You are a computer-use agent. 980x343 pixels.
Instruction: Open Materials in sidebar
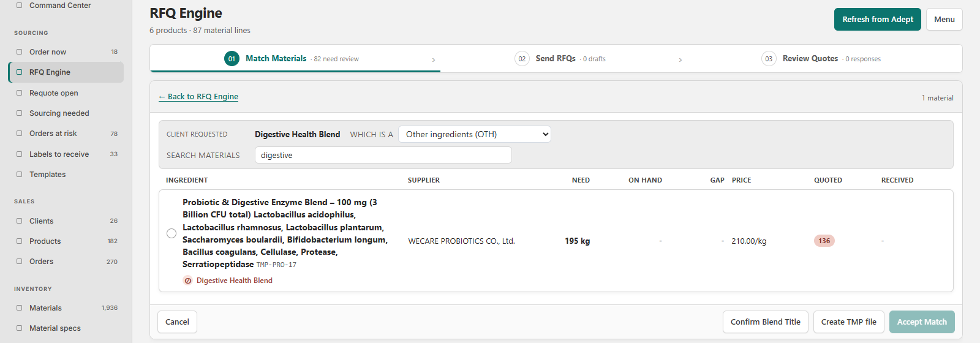[x=66, y=308]
